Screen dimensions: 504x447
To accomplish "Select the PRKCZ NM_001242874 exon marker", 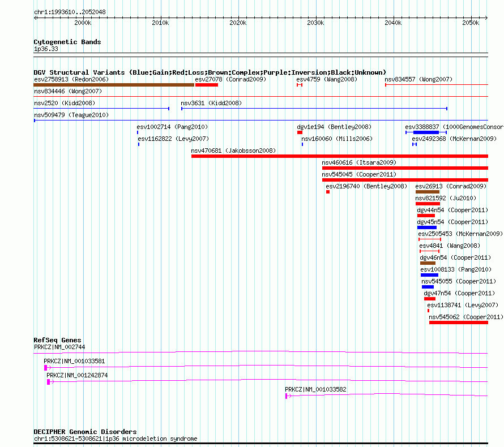I will tap(49, 382).
